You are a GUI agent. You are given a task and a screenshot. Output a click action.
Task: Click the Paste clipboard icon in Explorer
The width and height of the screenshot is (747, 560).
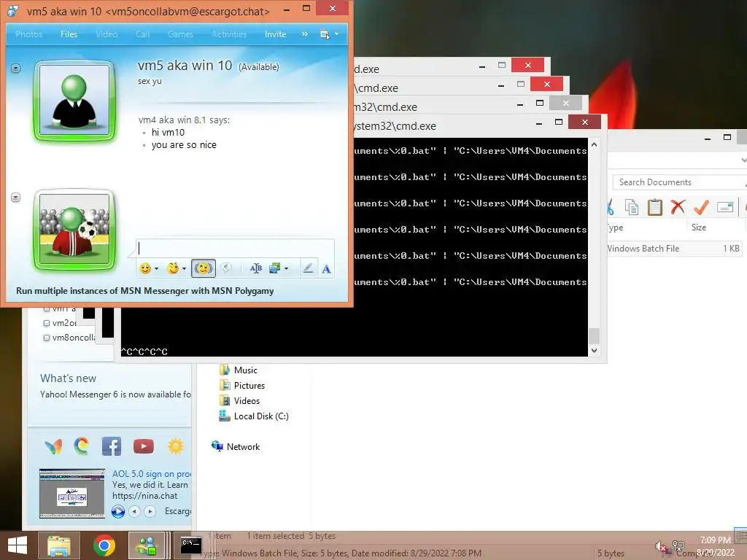(x=655, y=207)
